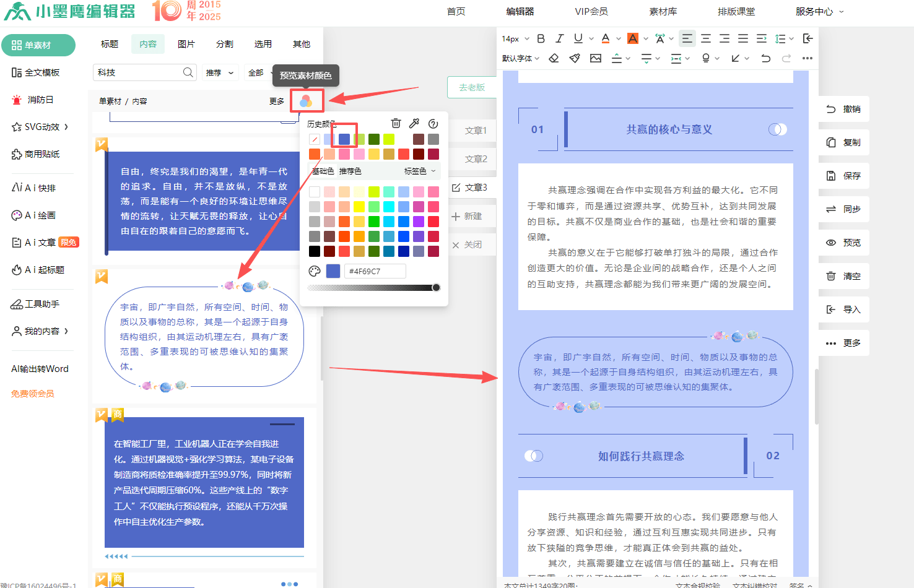
Task: Select the no-color transparent swatch
Action: tap(315, 139)
